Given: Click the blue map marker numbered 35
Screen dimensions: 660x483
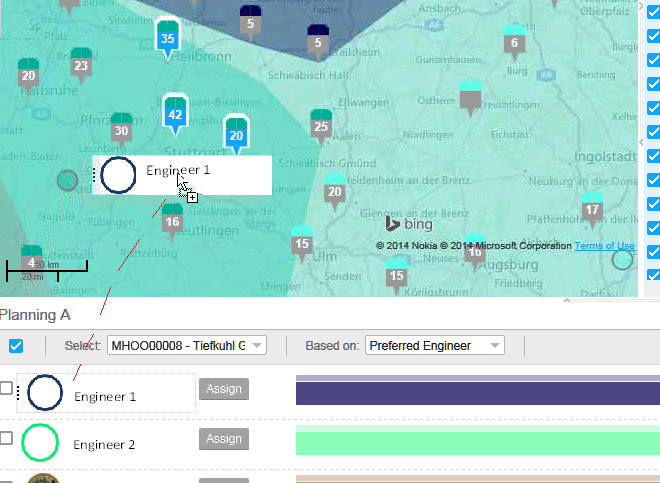Looking at the screenshot, I should (x=168, y=38).
